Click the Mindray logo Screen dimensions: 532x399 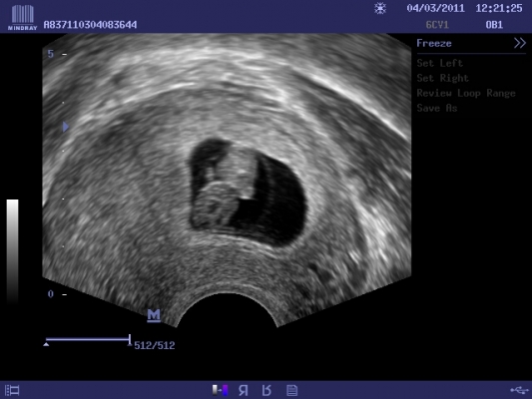[x=22, y=18]
